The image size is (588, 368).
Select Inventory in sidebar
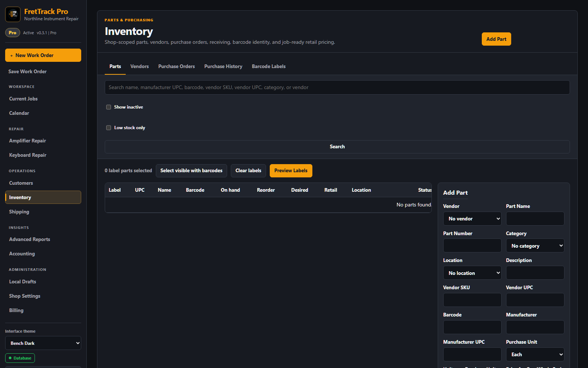(43, 197)
